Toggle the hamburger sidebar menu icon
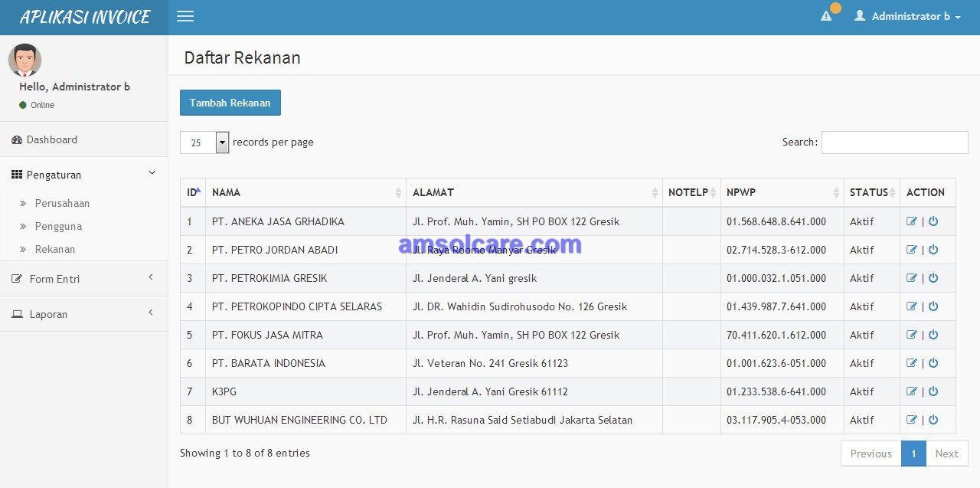 tap(185, 16)
